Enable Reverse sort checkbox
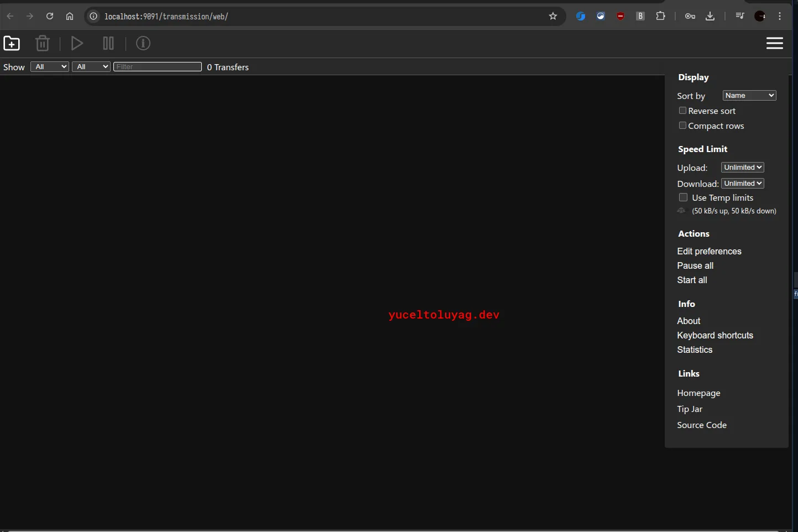Viewport: 798px width, 532px height. [682, 111]
